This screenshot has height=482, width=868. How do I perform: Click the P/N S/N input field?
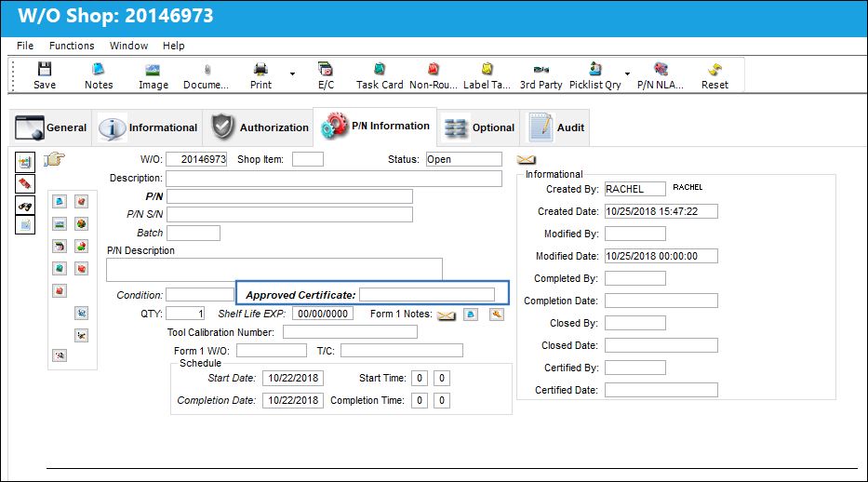click(x=289, y=214)
